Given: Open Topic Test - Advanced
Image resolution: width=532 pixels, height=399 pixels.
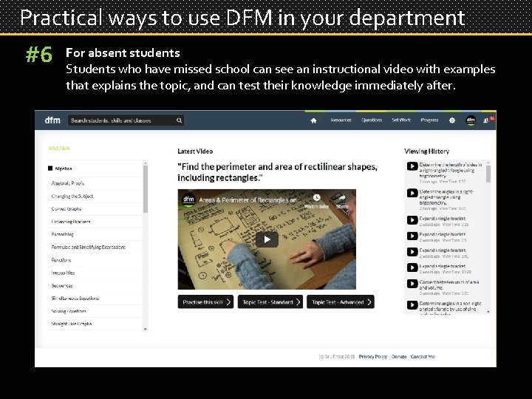Looking at the screenshot, I should tap(341, 302).
